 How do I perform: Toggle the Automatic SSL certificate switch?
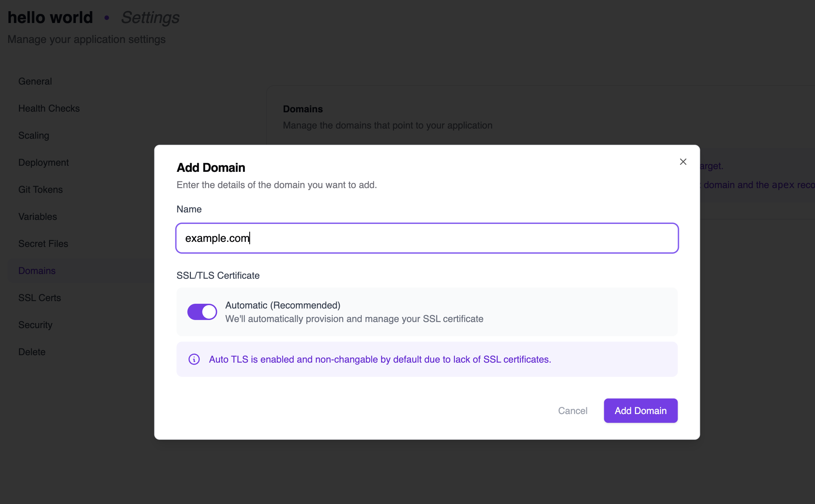coord(202,312)
